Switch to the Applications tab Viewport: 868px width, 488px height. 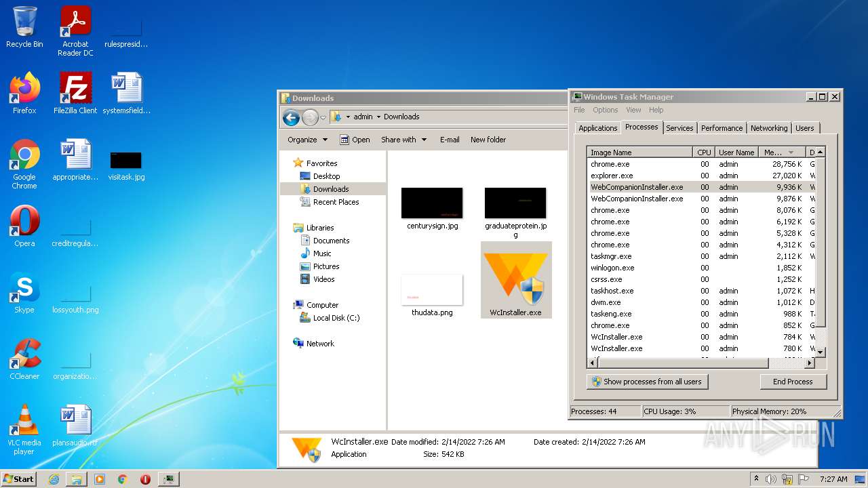(597, 128)
